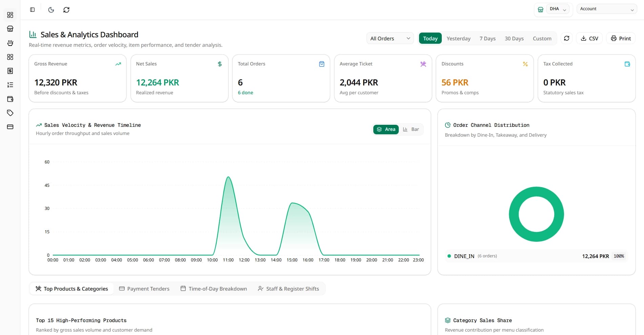The width and height of the screenshot is (644, 335).
Task: Click the Average Ticket utensils icon
Action: [x=423, y=64]
